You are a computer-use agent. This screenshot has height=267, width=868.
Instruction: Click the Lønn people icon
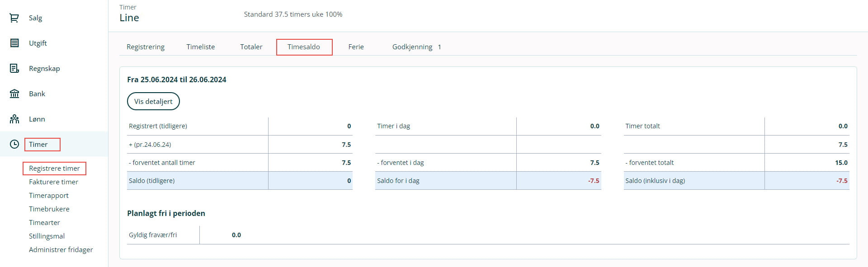[x=14, y=119]
